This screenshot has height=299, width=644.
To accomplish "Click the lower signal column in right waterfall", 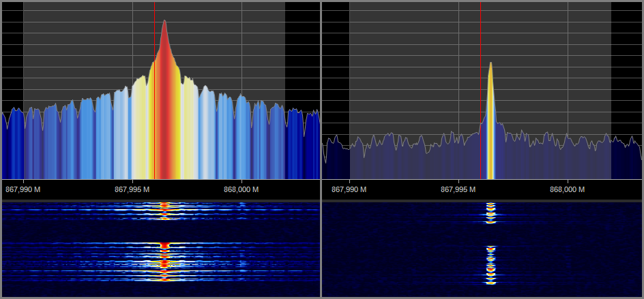I will (490, 266).
